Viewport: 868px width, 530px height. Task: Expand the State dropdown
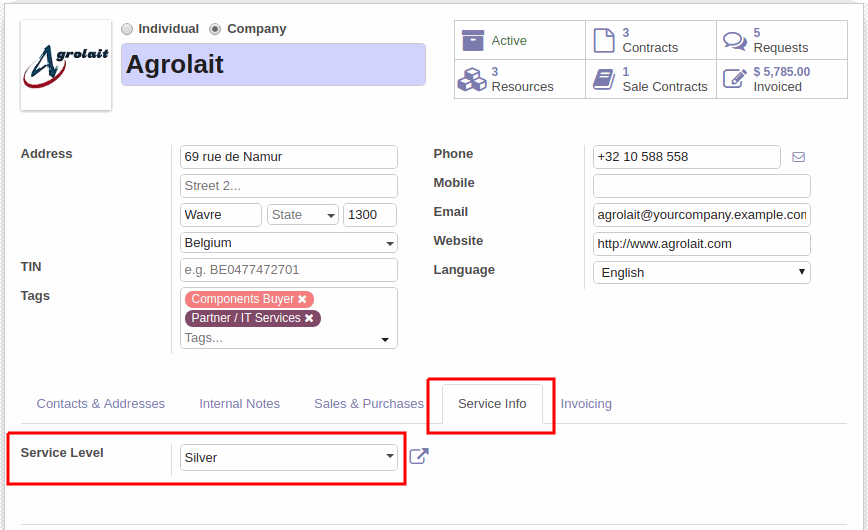point(303,215)
